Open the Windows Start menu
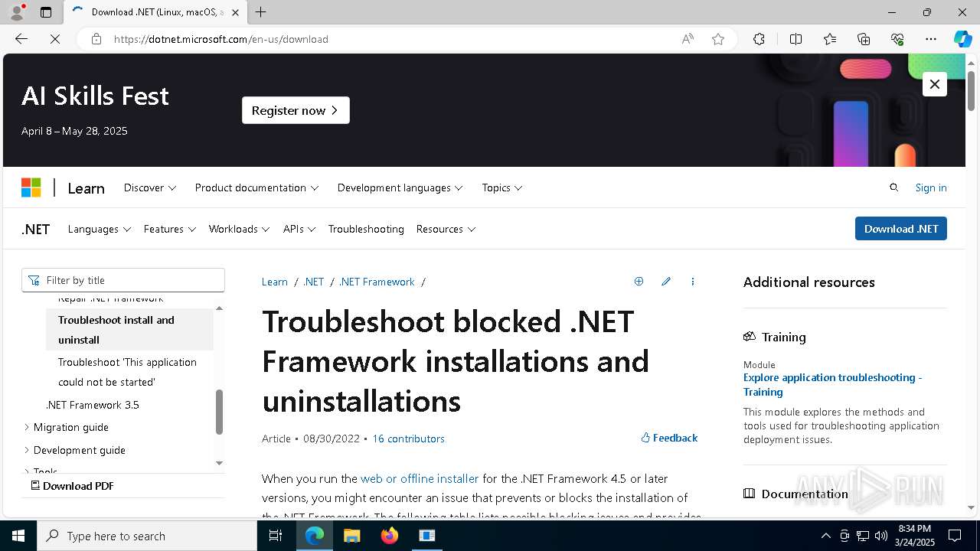Viewport: 980px width, 551px height. (x=18, y=536)
